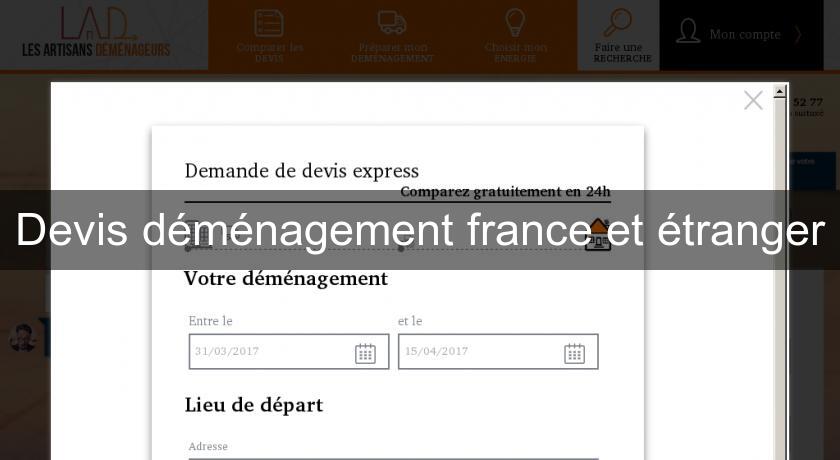
Task: Open 'Mon compte' account link
Action: pyautogui.click(x=744, y=34)
